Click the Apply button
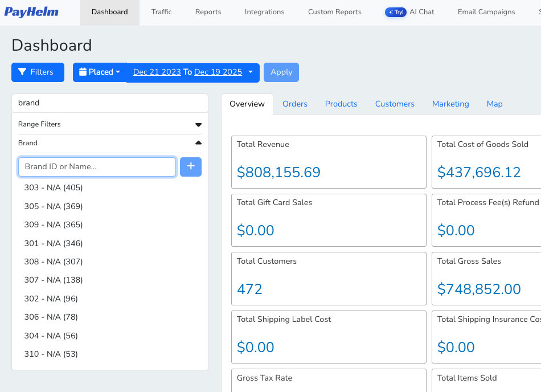Viewport: 541px width, 392px height. tap(281, 72)
